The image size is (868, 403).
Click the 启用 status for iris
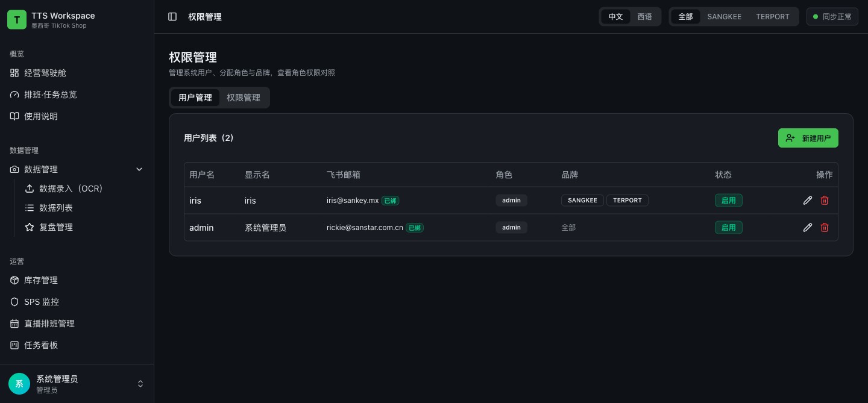[x=728, y=201]
